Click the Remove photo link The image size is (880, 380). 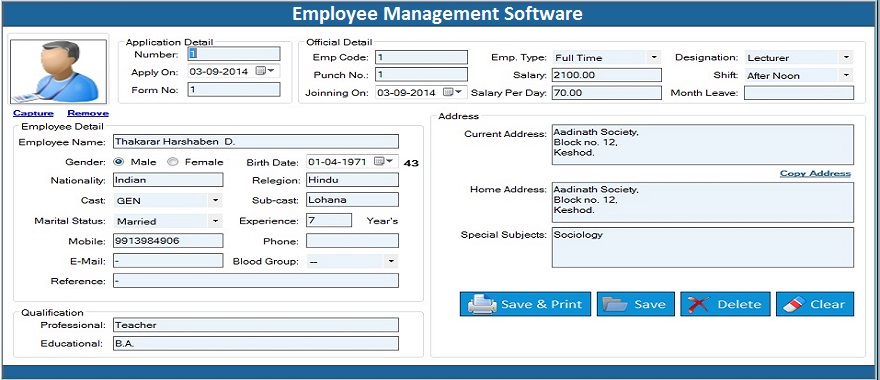pyautogui.click(x=88, y=113)
